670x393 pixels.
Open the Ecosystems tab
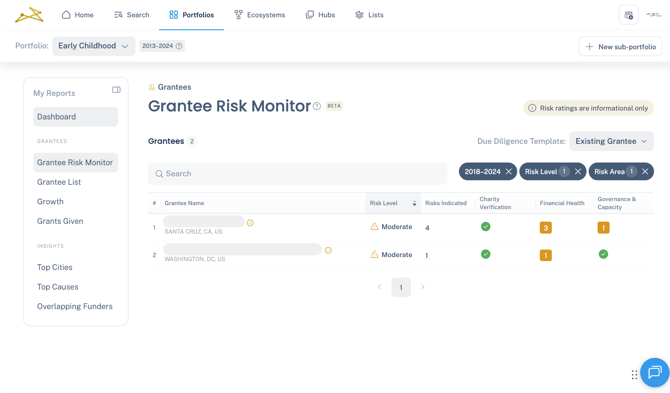coord(259,15)
